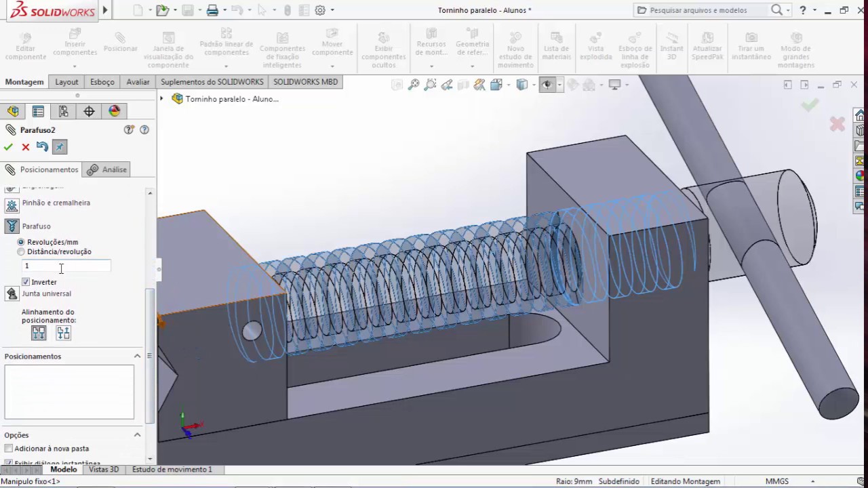
Task: Open the help menu dropdown arrow
Action: [x=815, y=10]
